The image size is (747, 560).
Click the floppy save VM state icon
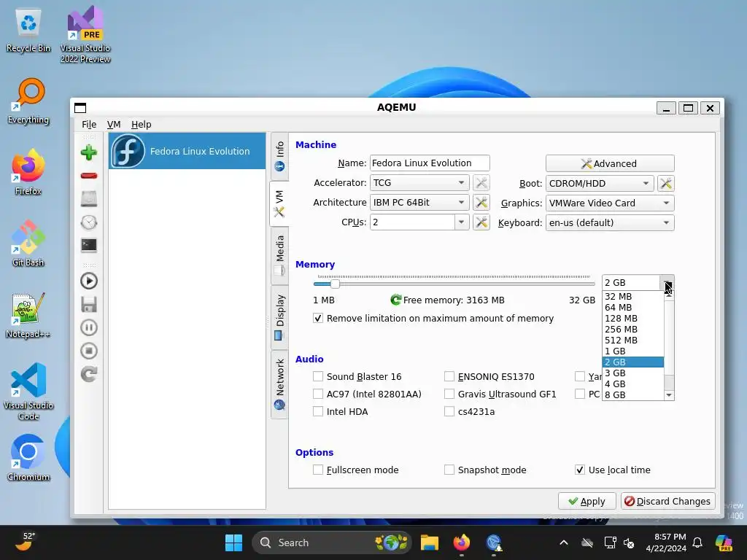click(x=88, y=304)
